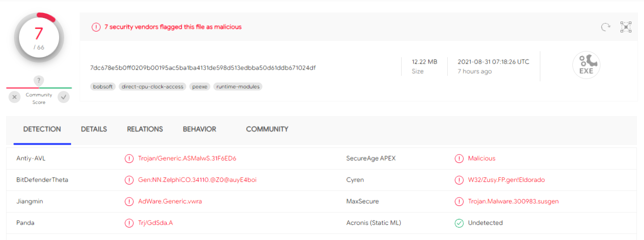This screenshot has width=644, height=240.
Task: Vote file harmless with the checkmark button
Action: coord(64,97)
